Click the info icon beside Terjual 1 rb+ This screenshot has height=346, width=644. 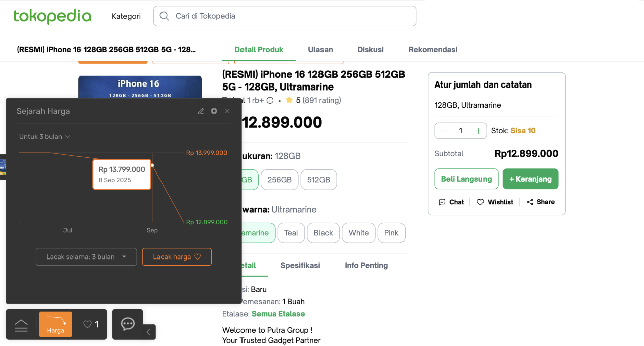click(x=270, y=100)
